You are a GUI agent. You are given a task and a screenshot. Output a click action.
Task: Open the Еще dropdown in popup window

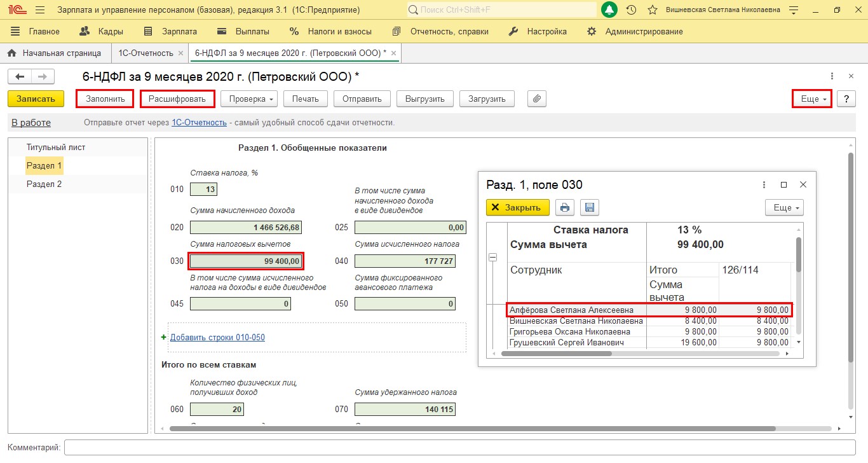[x=785, y=207]
